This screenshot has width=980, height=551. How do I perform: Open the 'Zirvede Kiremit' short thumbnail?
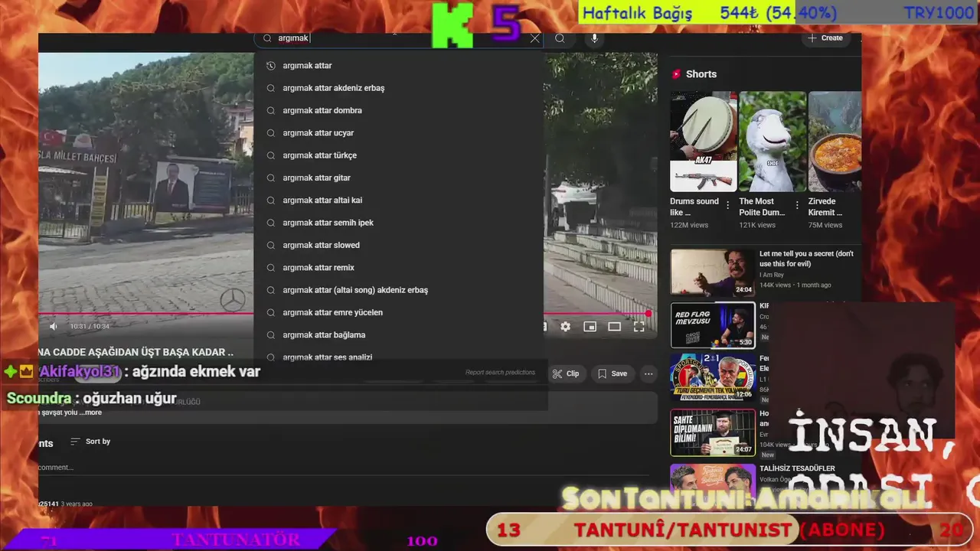click(835, 142)
